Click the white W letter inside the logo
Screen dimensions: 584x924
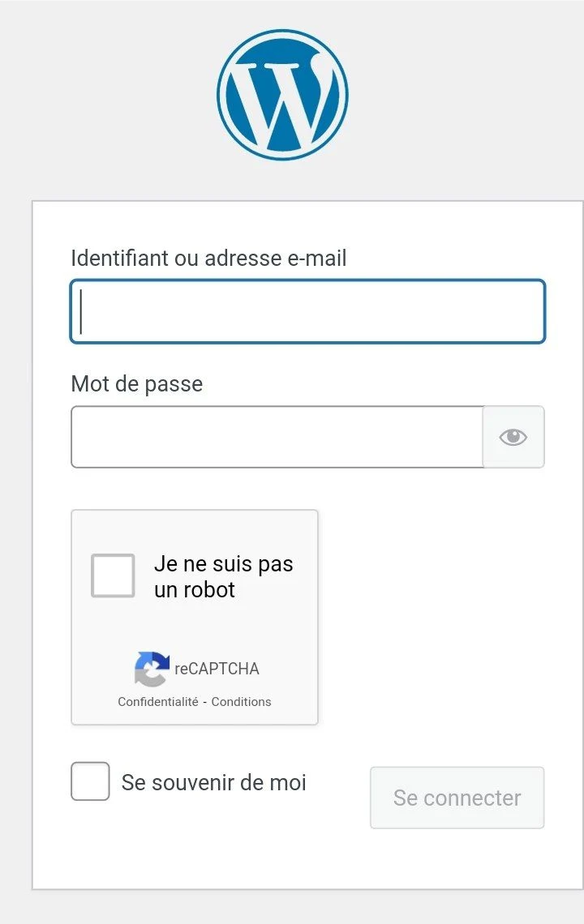point(282,101)
